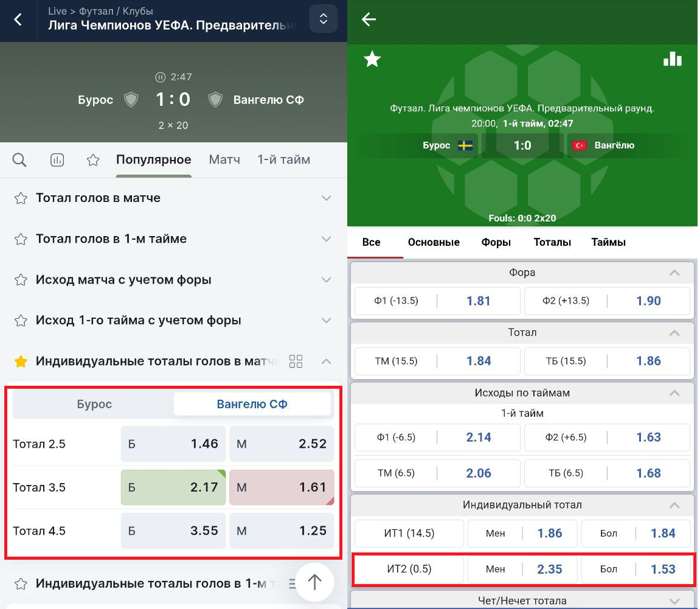Switch to the Матч tab

point(224,160)
